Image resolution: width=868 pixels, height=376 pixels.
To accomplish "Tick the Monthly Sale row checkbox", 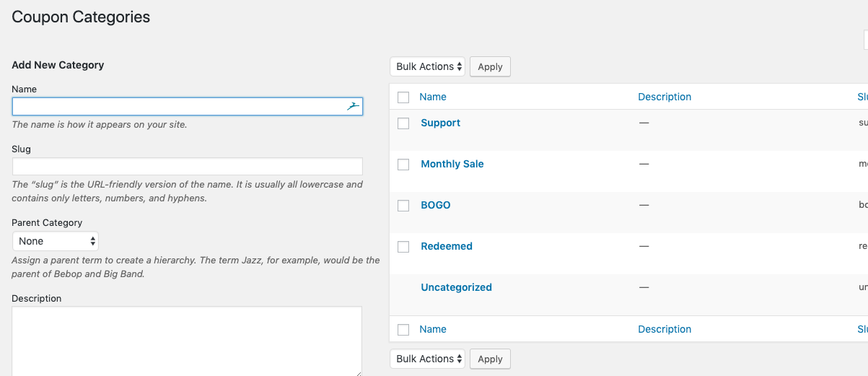I will click(x=403, y=165).
